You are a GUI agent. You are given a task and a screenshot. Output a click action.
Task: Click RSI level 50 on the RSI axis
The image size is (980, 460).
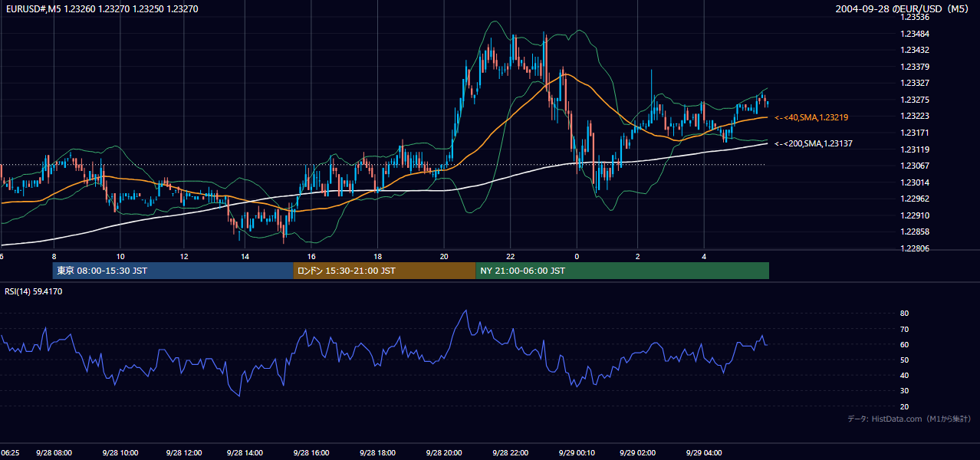click(904, 360)
